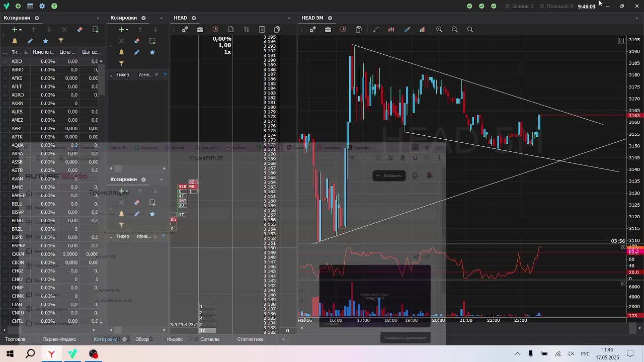This screenshot has width=644, height=362.
Task: Open terminal settings gear in top bar
Action: [42, 6]
